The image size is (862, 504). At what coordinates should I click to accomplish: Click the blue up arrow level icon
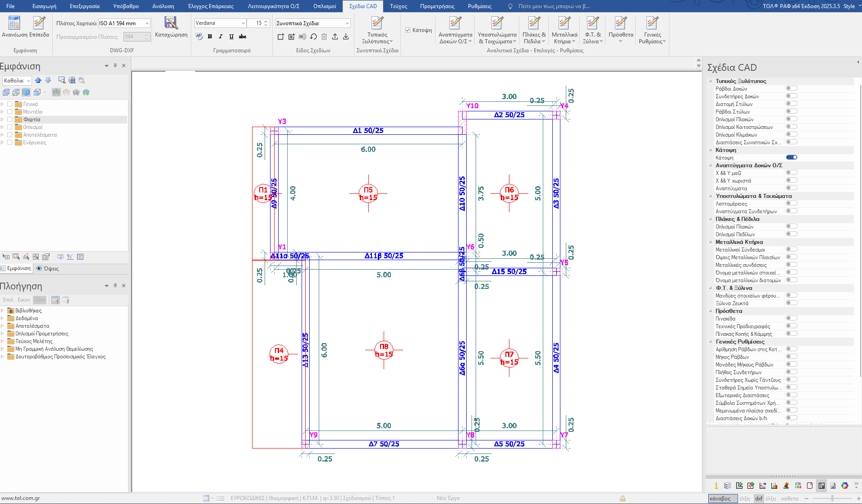pos(38,80)
